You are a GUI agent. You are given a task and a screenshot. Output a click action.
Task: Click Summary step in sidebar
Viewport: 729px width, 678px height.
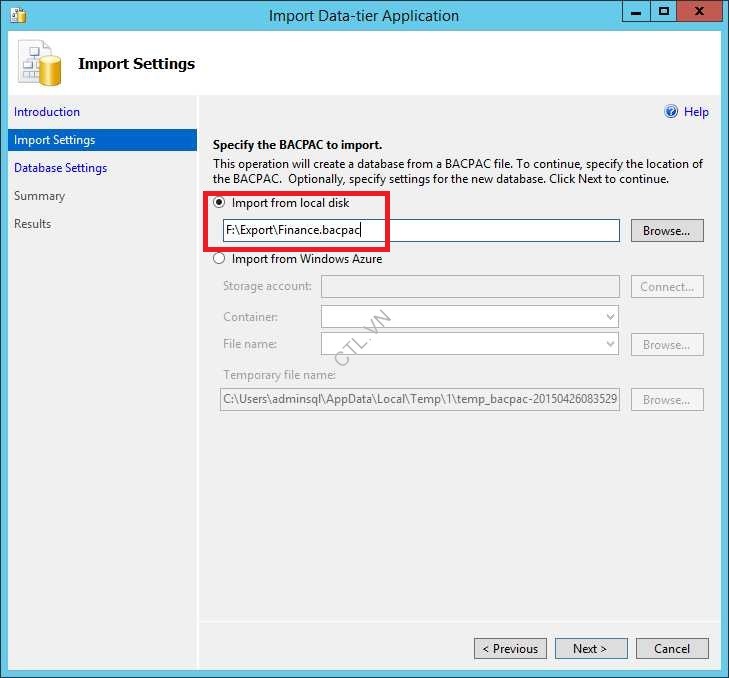(40, 196)
